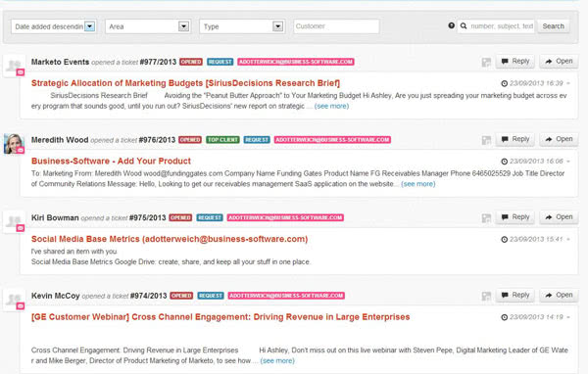The image size is (588, 374).
Task: Click clock icon beside 23/09/2013 14:19
Action: [x=505, y=317]
